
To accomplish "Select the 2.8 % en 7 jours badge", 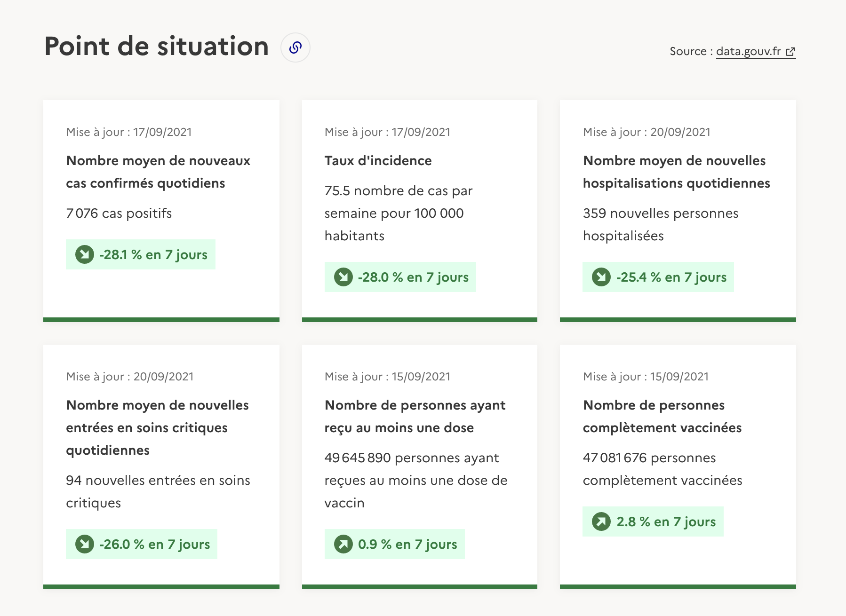I will click(x=653, y=521).
